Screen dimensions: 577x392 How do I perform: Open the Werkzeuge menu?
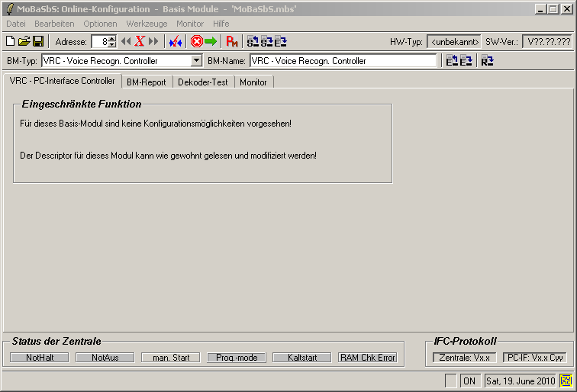tap(147, 24)
